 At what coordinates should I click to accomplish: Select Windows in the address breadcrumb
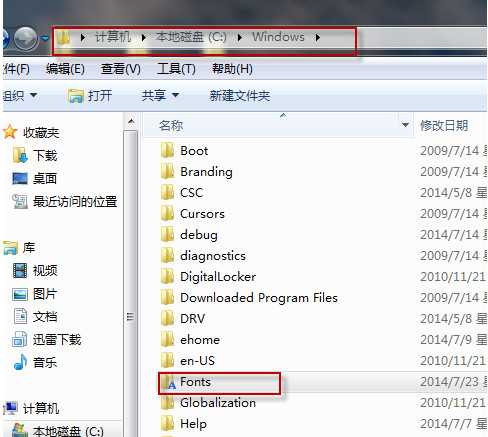coord(278,37)
